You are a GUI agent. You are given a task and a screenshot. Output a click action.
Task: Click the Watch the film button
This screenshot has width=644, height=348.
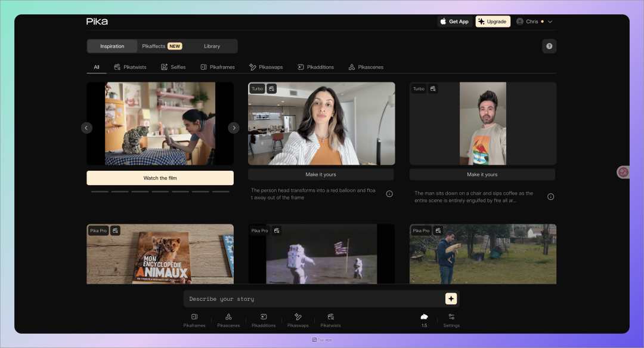point(160,178)
